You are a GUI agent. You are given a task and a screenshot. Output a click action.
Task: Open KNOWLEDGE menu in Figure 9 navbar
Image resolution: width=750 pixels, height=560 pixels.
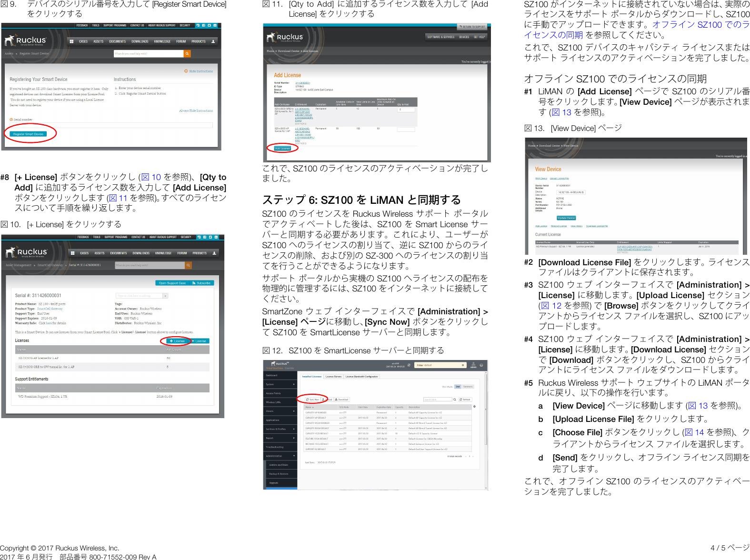click(162, 41)
